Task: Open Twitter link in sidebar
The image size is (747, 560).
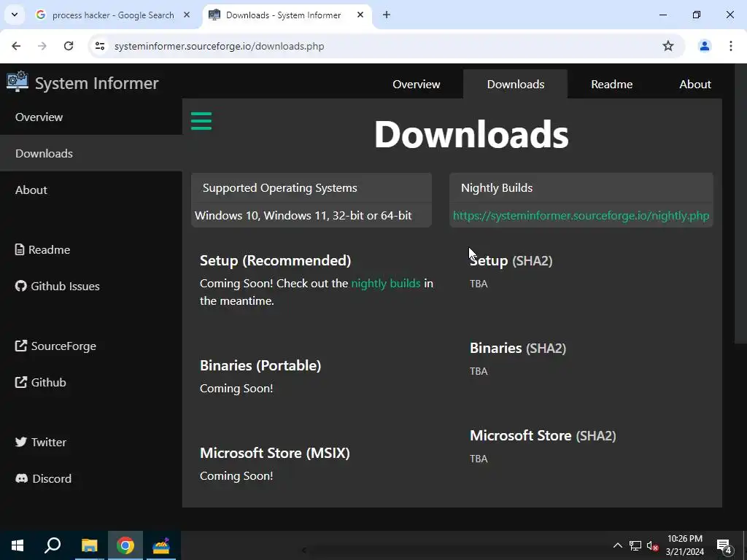Action: [x=41, y=443]
